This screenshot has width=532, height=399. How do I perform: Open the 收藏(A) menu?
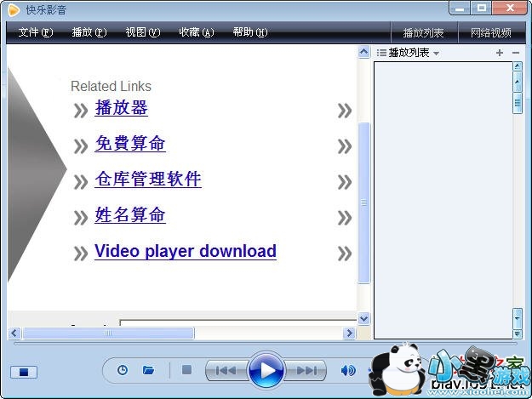click(x=197, y=32)
